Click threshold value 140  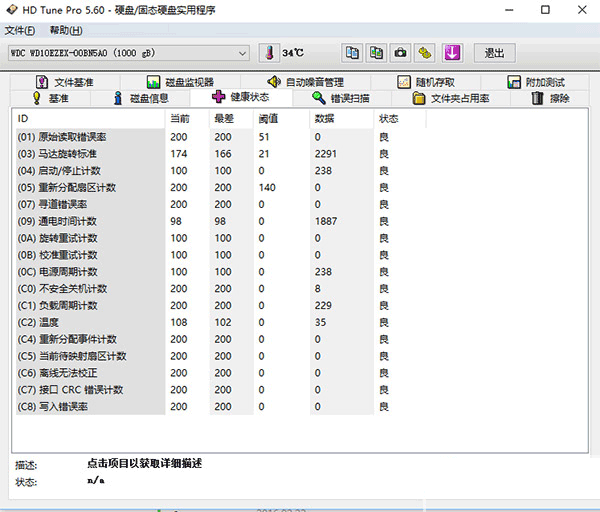267,188
